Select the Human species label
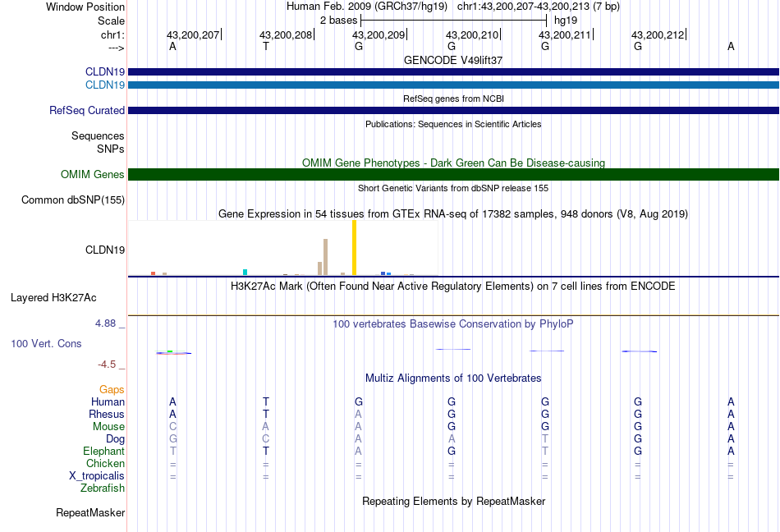This screenshot has height=532, width=780. (x=108, y=401)
